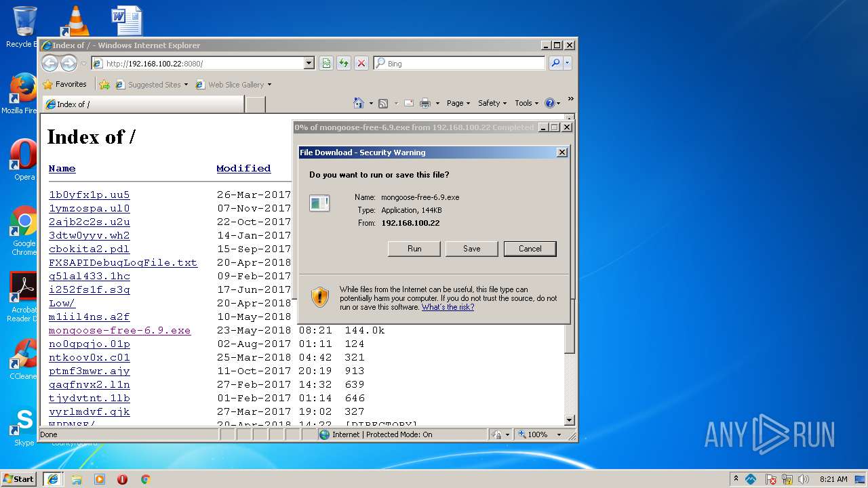Open the zoom level 100% dropdown
The image size is (868, 488).
click(559, 434)
